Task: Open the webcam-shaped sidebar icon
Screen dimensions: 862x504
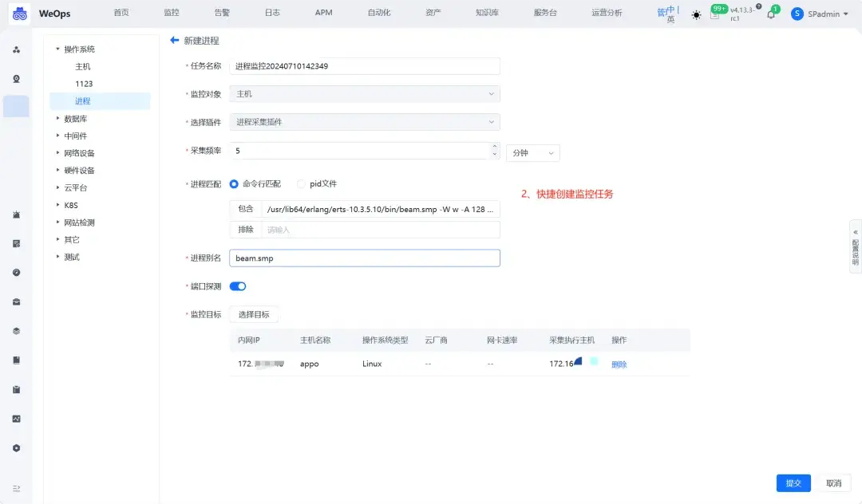Action: pos(17,78)
